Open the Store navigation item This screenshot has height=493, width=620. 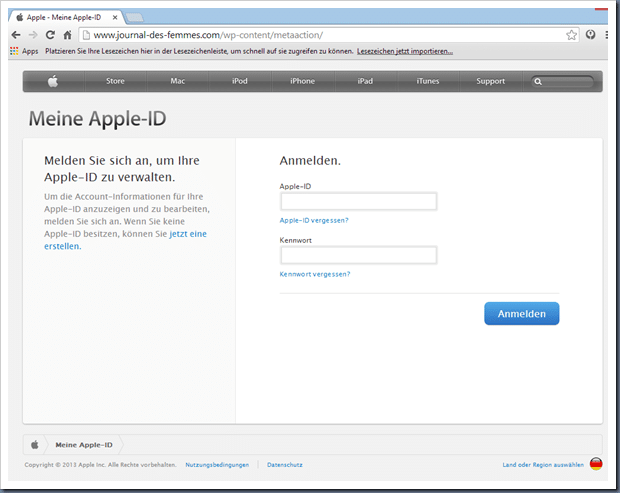[x=115, y=81]
